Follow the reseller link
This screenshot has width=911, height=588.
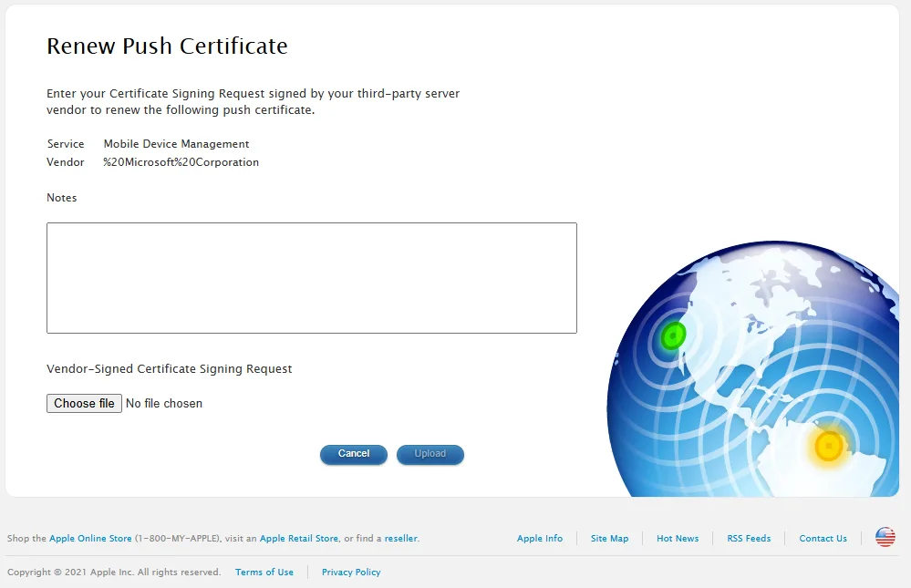pyautogui.click(x=400, y=539)
